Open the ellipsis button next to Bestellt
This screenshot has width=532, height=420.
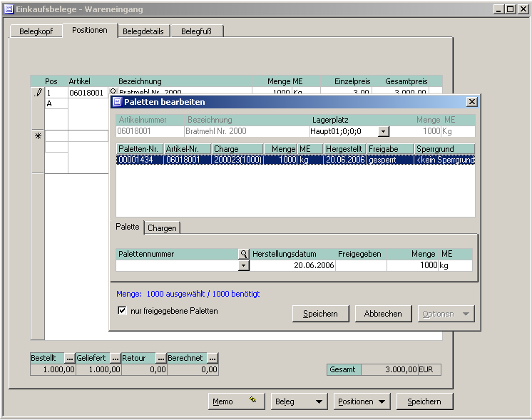tap(69, 358)
